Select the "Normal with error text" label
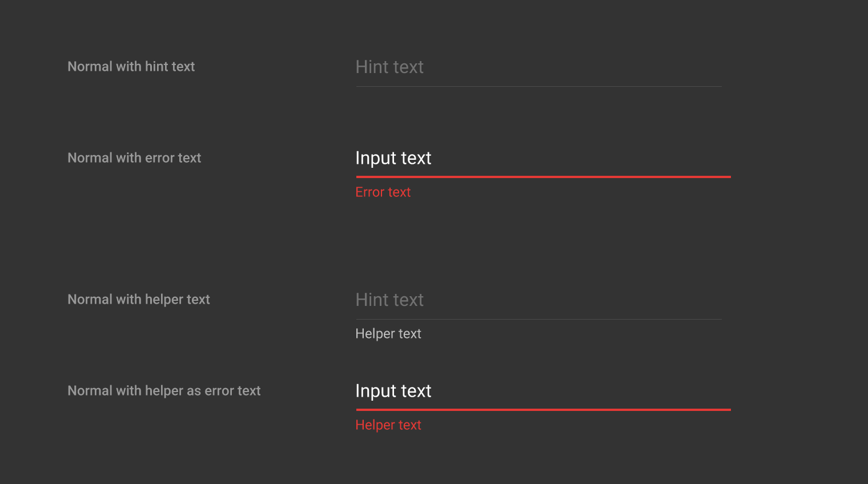 coord(134,158)
